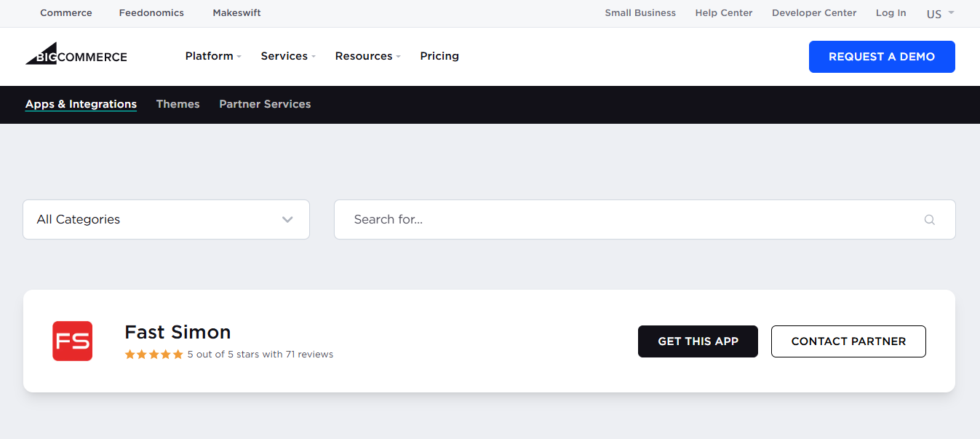Select the Apps & Integrations tab
Image resolution: width=980 pixels, height=439 pixels.
[81, 104]
